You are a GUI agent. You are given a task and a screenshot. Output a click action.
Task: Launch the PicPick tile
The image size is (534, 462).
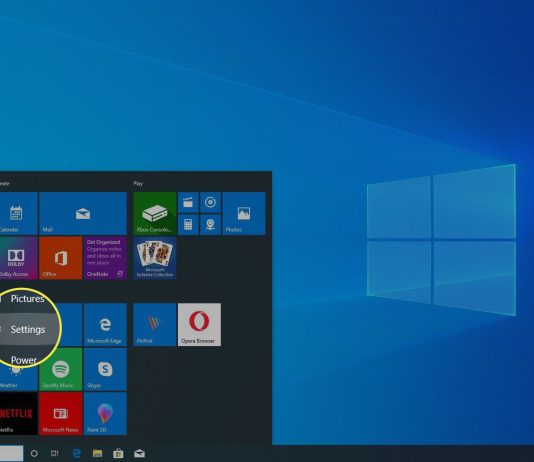pyautogui.click(x=155, y=325)
